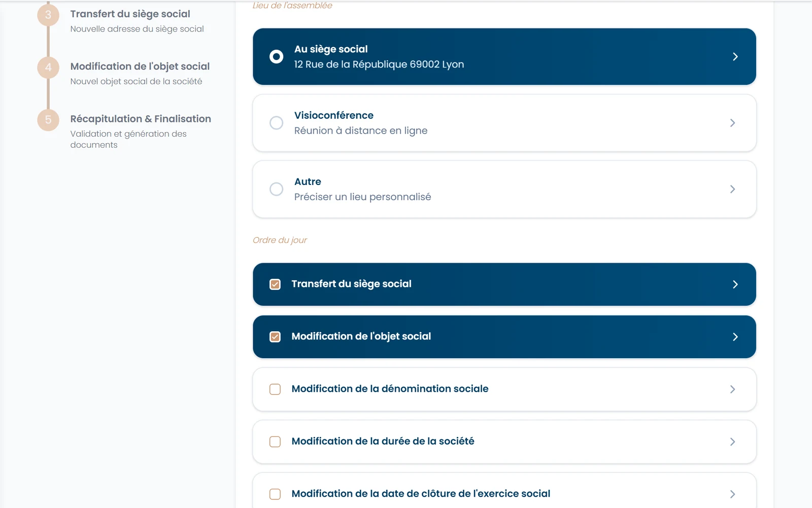Image resolution: width=812 pixels, height=508 pixels.
Task: Click 'Nouvel objet social de la société' subtitle
Action: tap(136, 81)
